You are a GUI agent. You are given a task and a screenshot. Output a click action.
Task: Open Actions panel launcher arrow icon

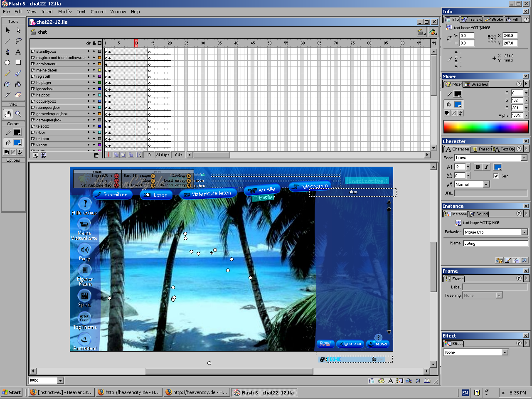coord(418,381)
